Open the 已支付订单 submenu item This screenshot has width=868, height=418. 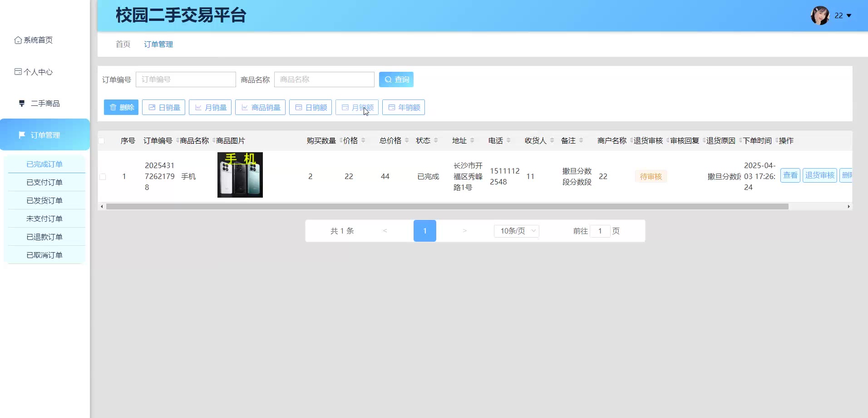[44, 182]
